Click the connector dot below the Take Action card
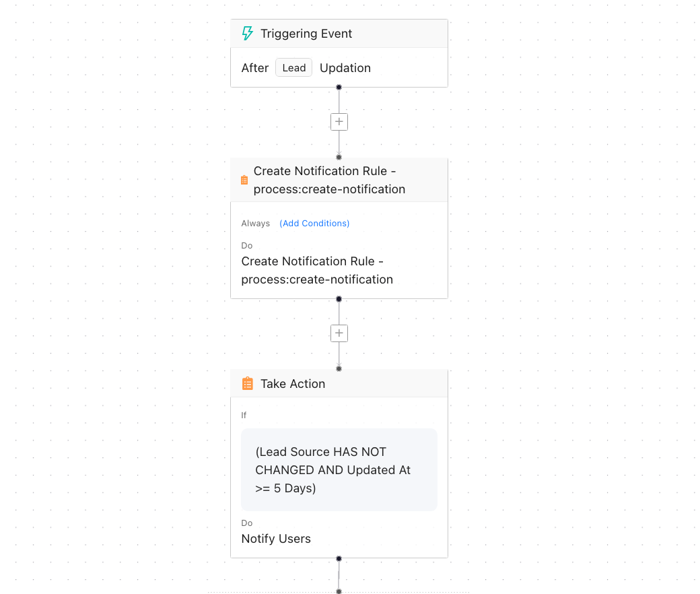 (x=339, y=558)
